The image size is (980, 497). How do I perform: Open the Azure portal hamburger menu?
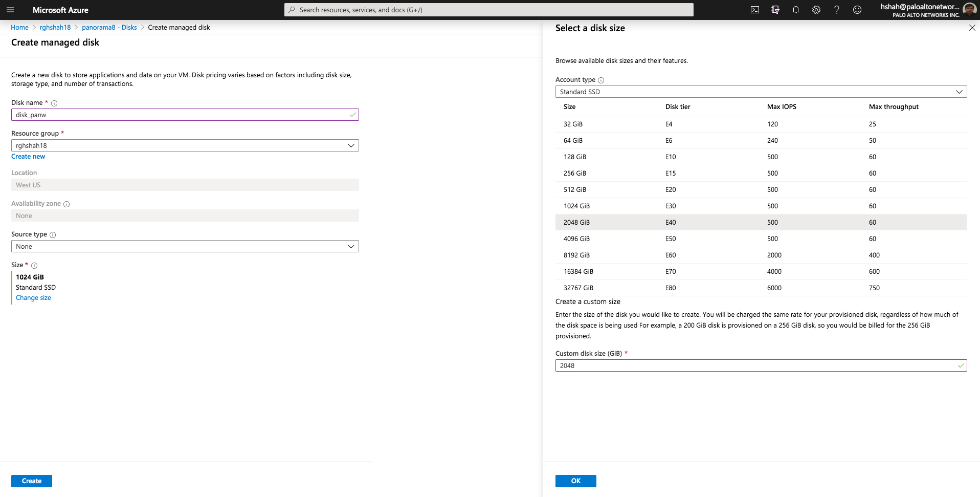pyautogui.click(x=10, y=10)
